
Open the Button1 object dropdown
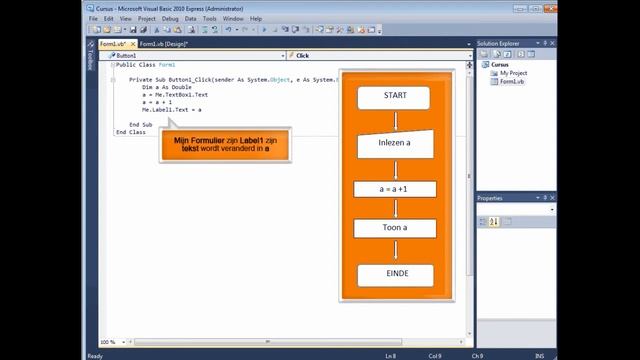pyautogui.click(x=283, y=56)
